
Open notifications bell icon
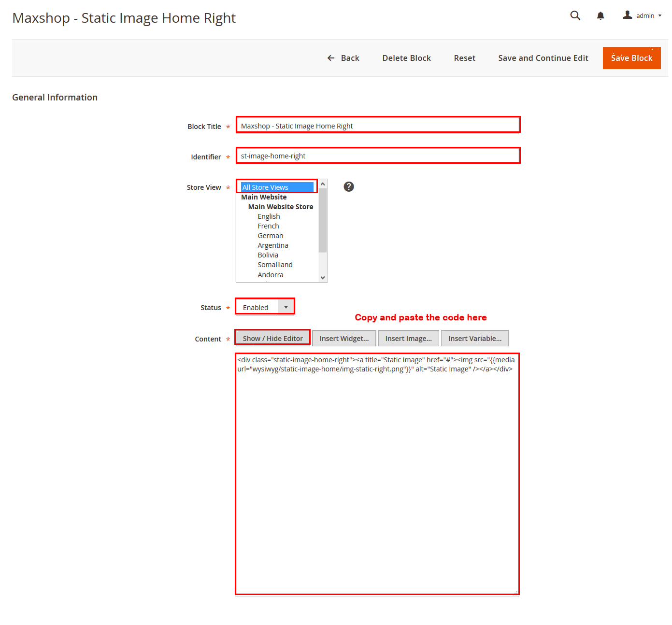coord(601,16)
